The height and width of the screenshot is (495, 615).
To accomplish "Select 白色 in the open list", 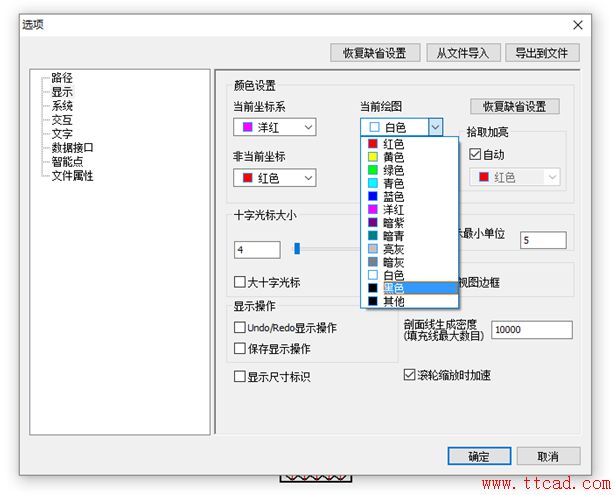I will pos(409,275).
